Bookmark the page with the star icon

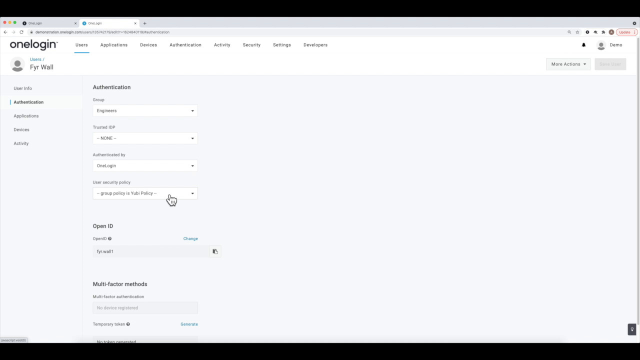[578, 32]
